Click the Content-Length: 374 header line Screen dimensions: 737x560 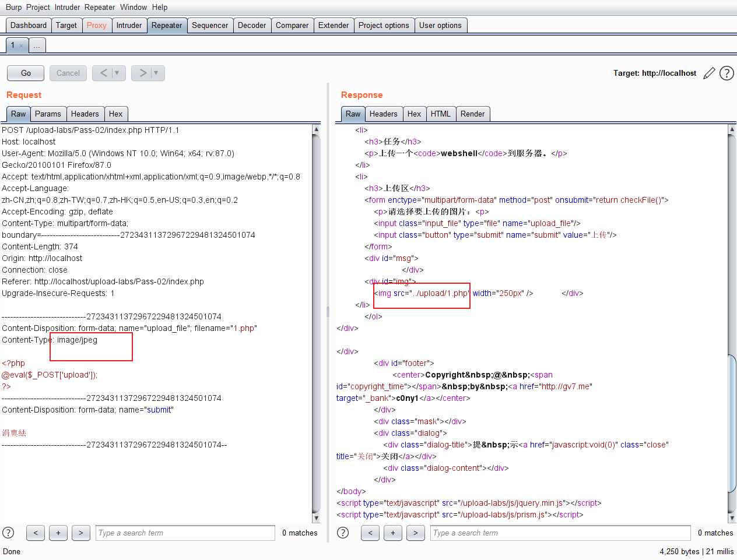(40, 246)
